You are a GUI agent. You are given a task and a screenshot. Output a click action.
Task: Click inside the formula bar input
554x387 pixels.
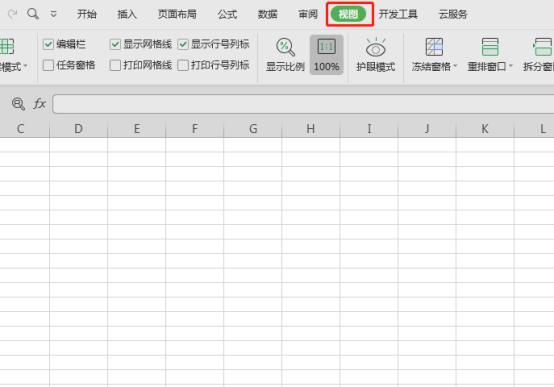(303, 104)
